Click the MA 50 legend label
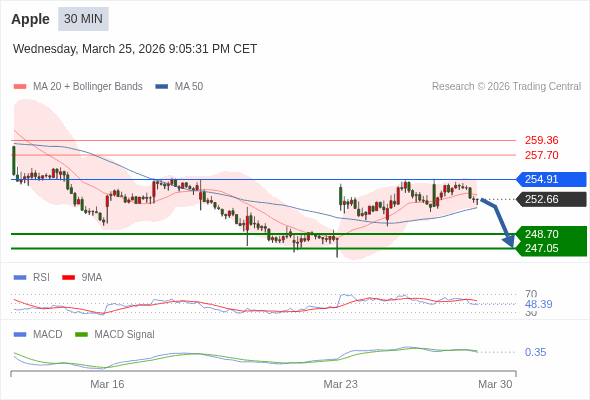Viewport: 590px width, 400px height. [x=189, y=87]
